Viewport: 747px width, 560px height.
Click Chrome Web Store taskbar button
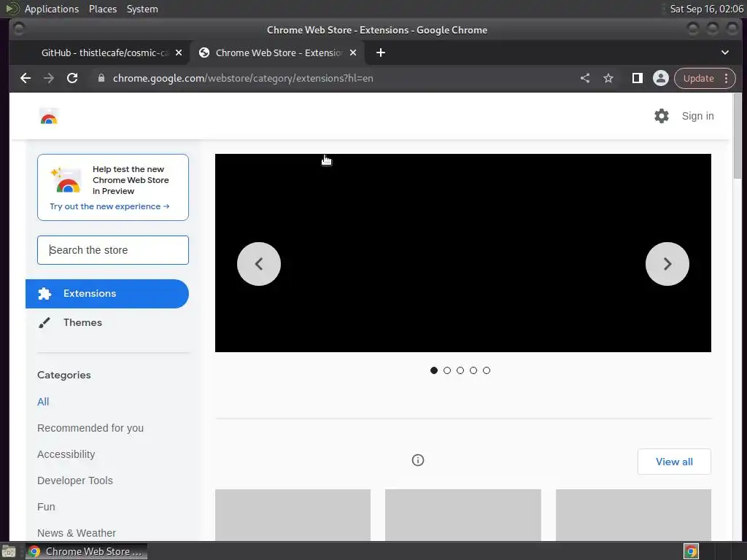(86, 551)
